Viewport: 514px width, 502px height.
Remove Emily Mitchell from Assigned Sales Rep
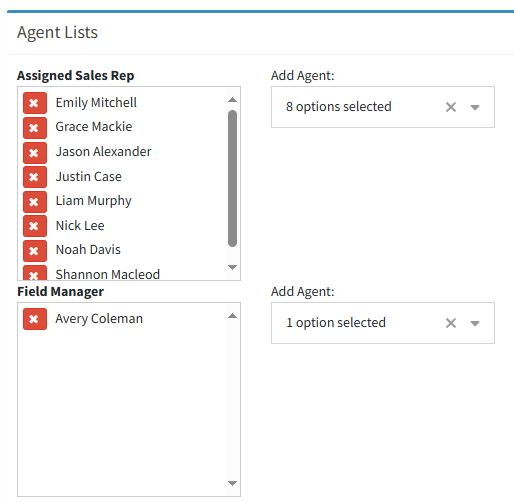click(35, 103)
